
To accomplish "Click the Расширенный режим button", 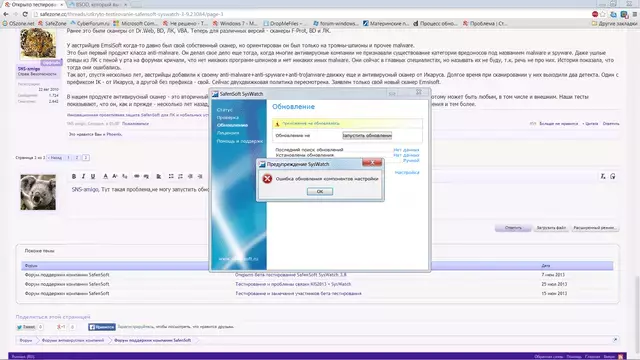I will 595,228.
